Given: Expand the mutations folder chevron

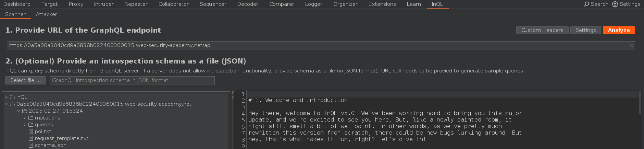Looking at the screenshot, I should [x=25, y=118].
